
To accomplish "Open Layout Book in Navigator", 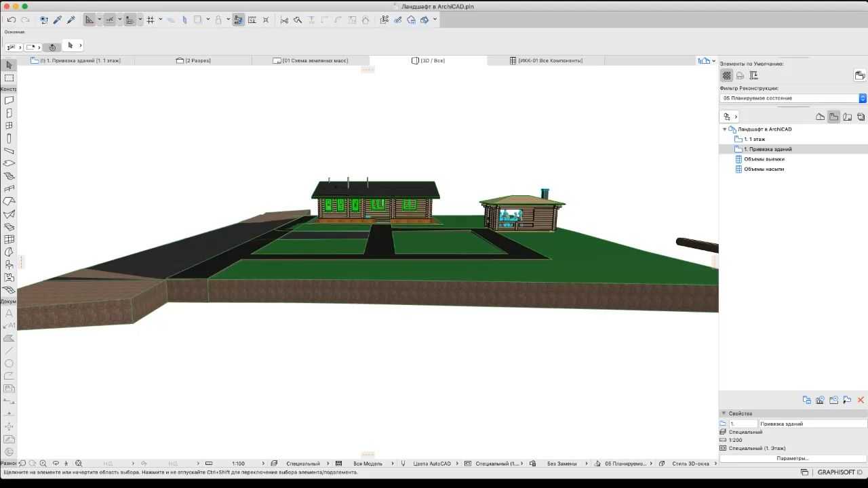I will point(847,117).
